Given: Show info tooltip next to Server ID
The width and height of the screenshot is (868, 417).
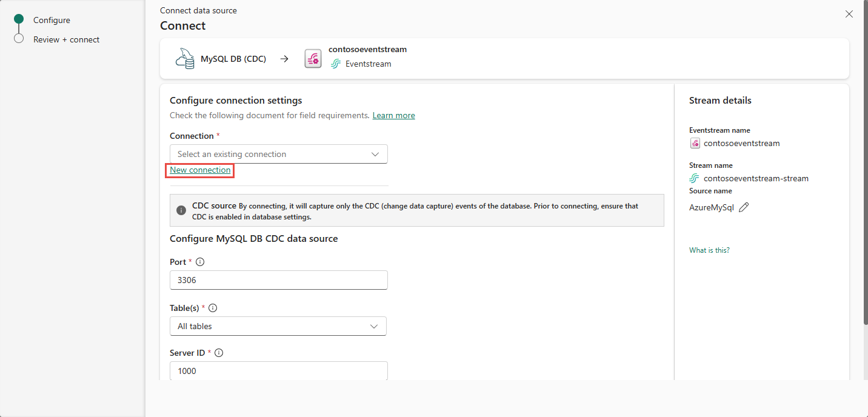Looking at the screenshot, I should click(219, 353).
